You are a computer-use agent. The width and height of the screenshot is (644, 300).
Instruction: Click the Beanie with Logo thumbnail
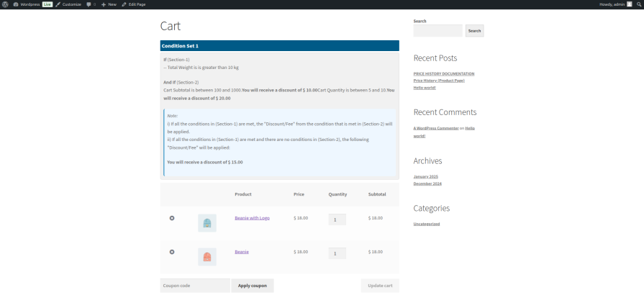click(207, 223)
